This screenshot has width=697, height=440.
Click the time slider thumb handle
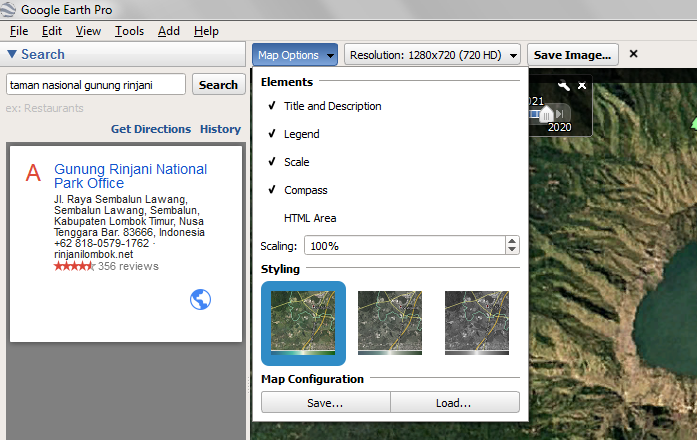pyautogui.click(x=546, y=114)
